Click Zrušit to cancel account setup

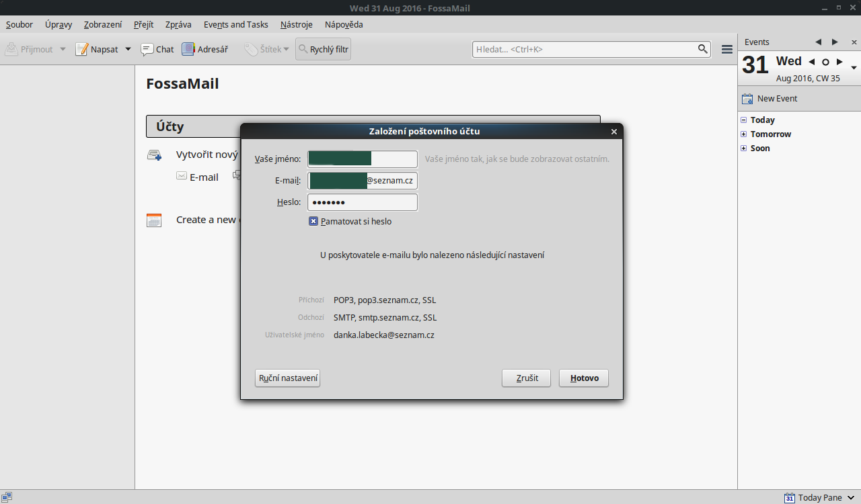click(x=526, y=378)
